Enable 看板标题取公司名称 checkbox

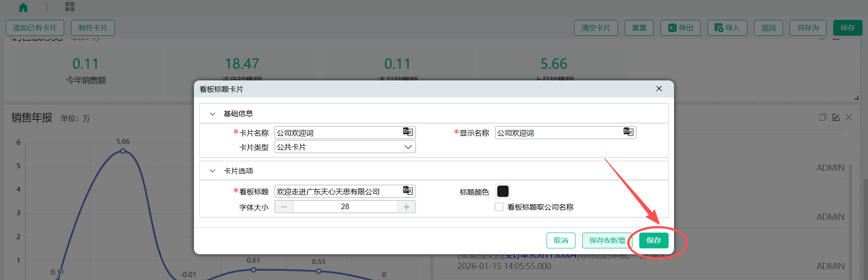point(499,207)
